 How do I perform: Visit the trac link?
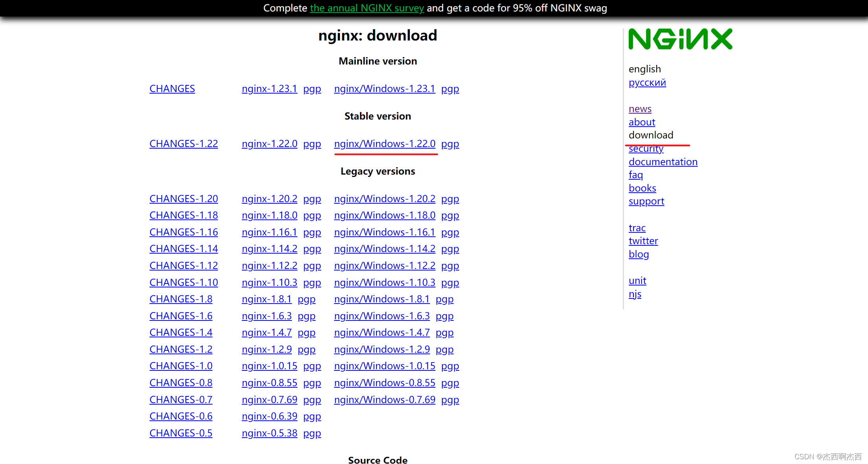tap(637, 228)
